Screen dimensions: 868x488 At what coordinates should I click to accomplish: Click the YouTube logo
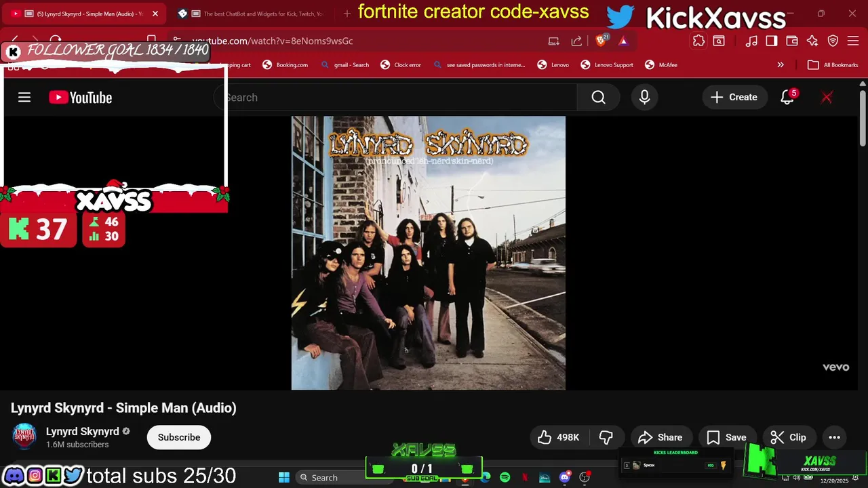pyautogui.click(x=80, y=98)
